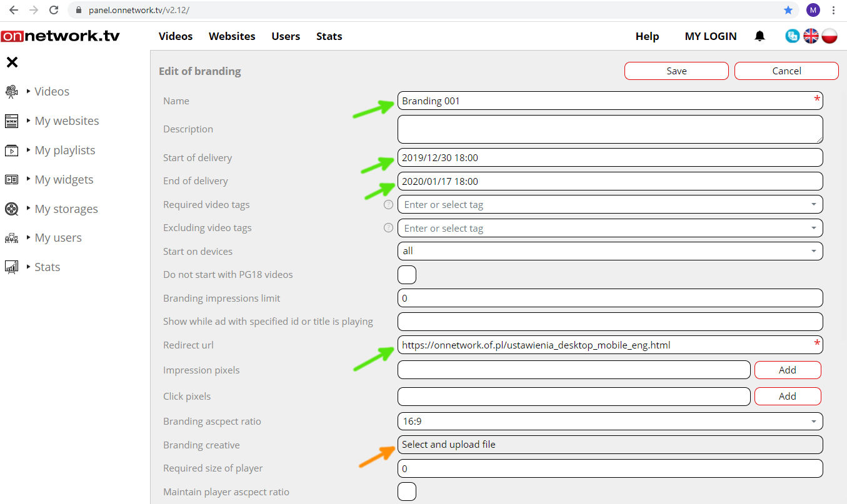Open the Websites menu in top navigation
The height and width of the screenshot is (504, 847).
pyautogui.click(x=232, y=36)
